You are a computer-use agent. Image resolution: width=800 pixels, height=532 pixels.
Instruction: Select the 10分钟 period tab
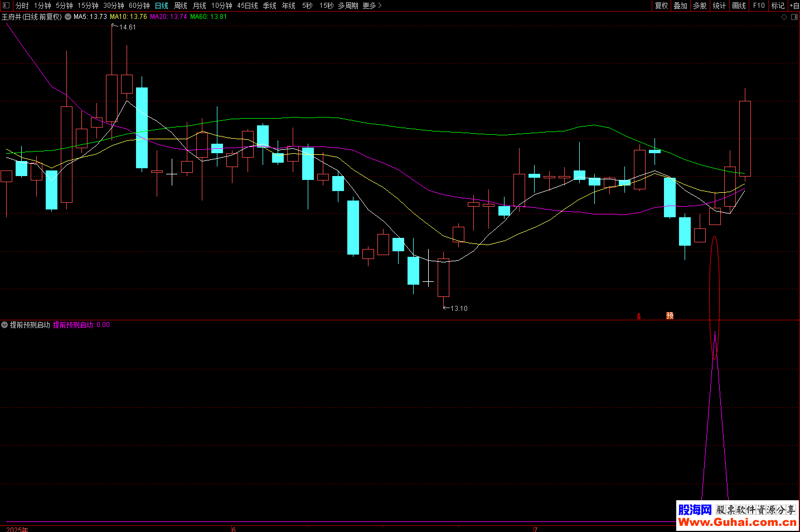222,6
